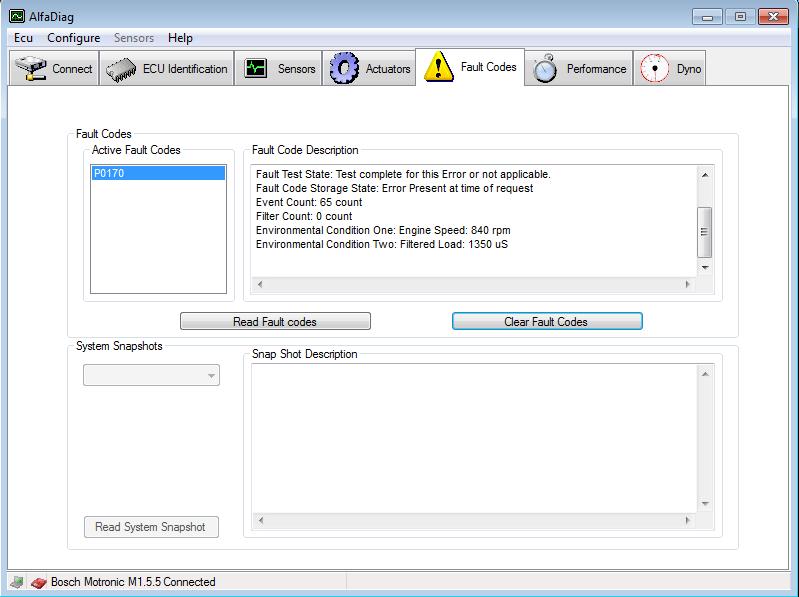Click the ECU Identification chip icon
The height and width of the screenshot is (597, 799).
(121, 70)
